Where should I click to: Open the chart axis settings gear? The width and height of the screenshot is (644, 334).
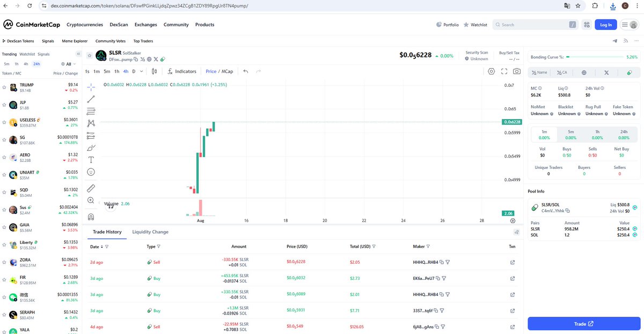(x=513, y=220)
